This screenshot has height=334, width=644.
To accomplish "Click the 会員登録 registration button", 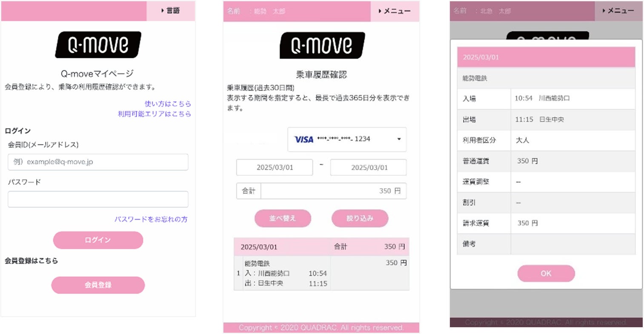I will coord(98,285).
